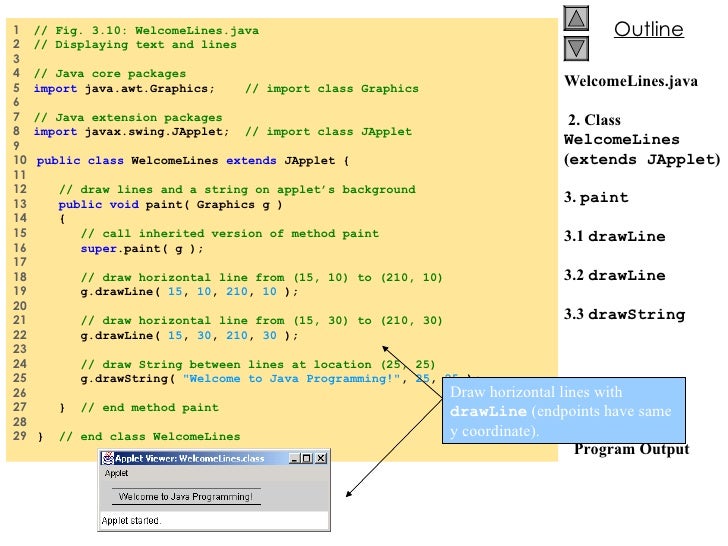Click 'public void paint( Graphics g )' line

click(x=170, y=204)
